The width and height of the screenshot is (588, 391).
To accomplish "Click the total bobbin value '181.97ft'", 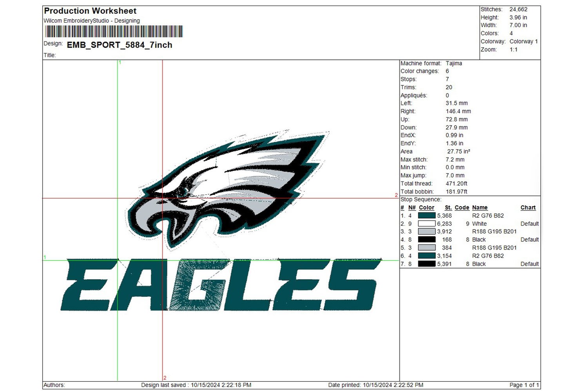I will 457,192.
